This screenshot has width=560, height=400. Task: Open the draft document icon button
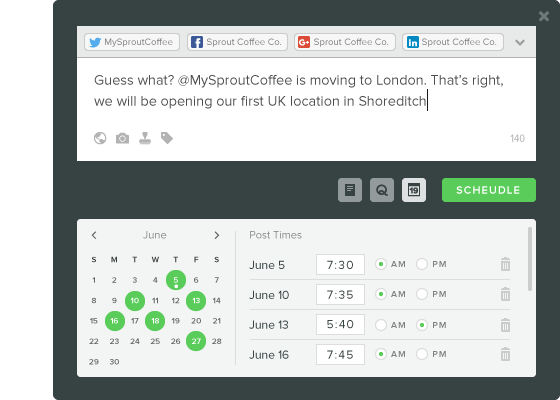pos(350,190)
